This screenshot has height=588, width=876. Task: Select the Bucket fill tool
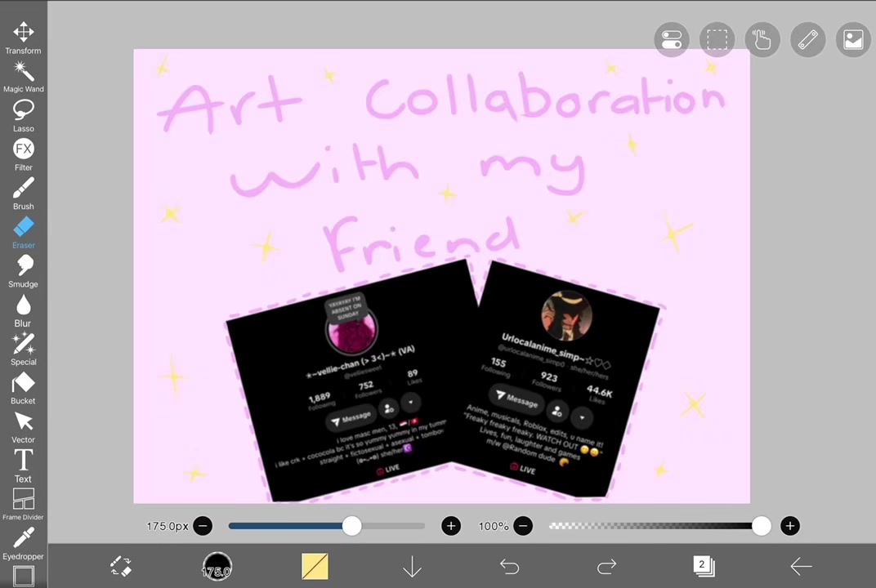tap(23, 389)
